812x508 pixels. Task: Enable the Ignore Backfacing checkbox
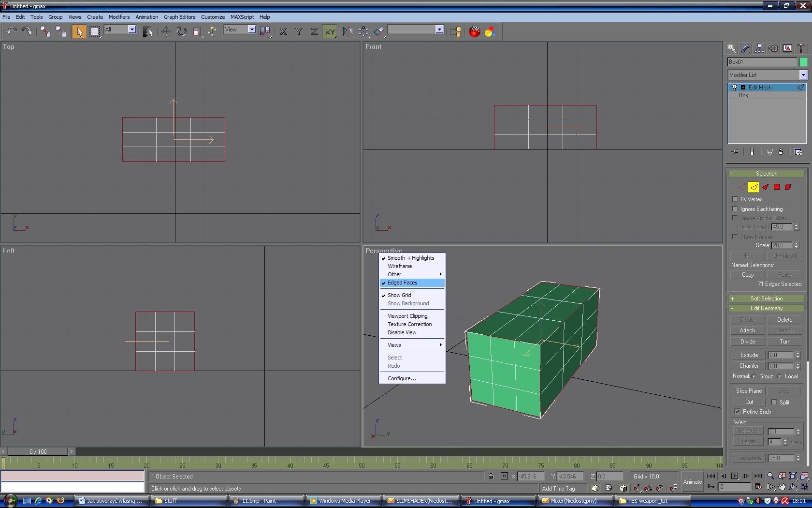[x=735, y=209]
